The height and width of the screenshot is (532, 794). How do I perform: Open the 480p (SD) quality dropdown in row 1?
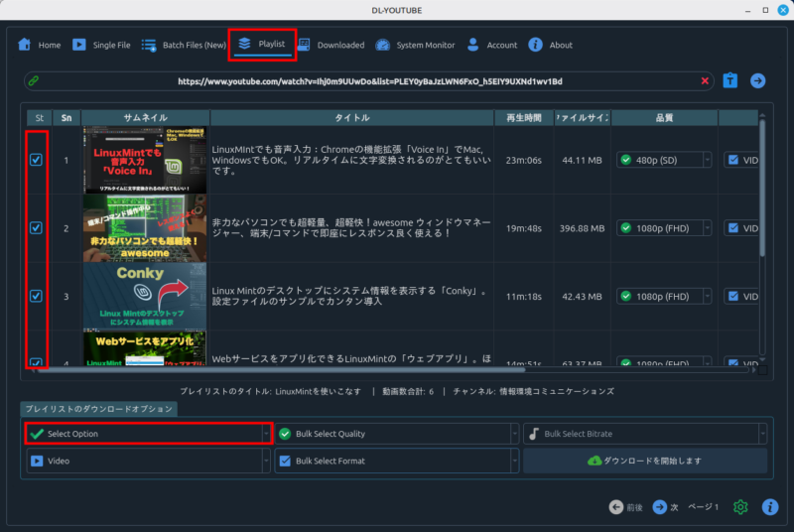(664, 160)
